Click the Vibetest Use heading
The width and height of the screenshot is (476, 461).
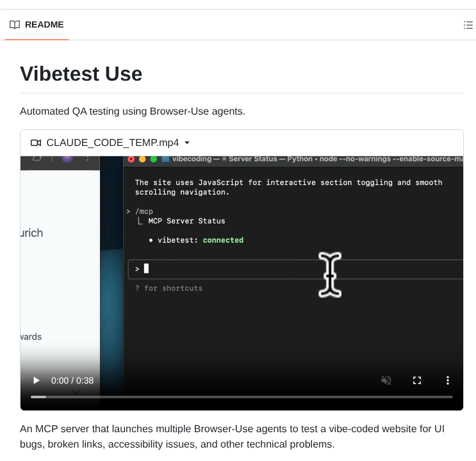[x=81, y=74]
